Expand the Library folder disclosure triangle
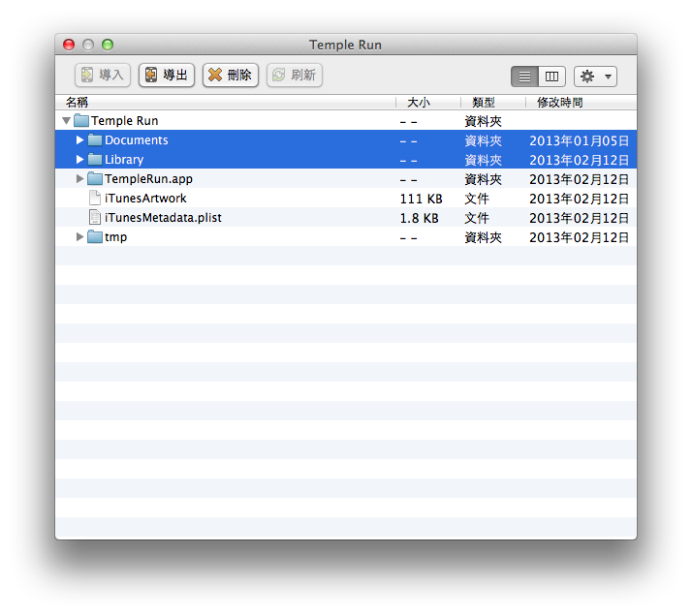This screenshot has height=616, width=692. coord(80,160)
